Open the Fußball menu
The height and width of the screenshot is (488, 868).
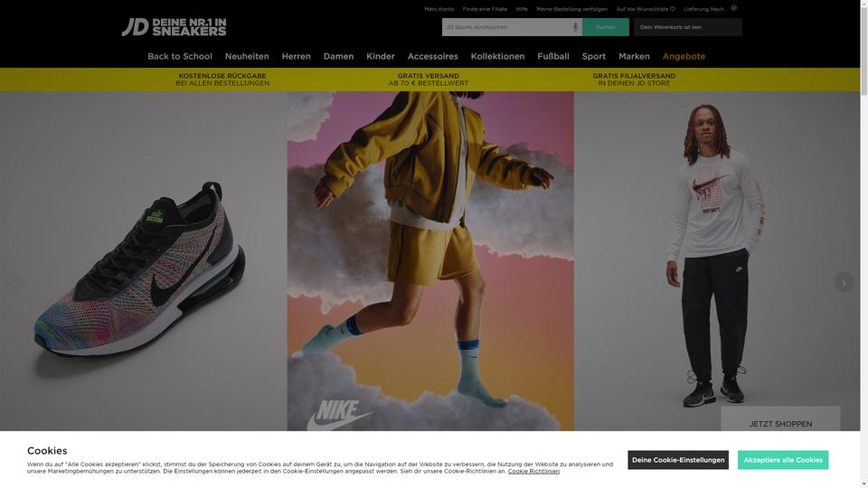[x=553, y=56]
